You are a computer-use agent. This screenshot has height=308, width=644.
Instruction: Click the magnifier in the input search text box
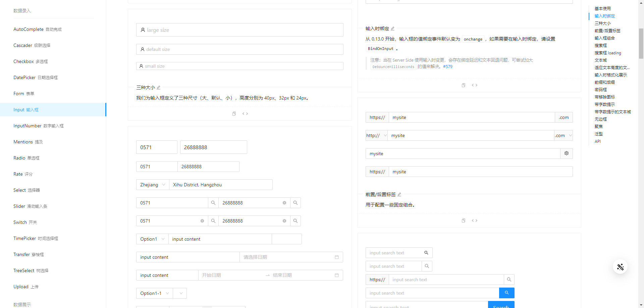(x=426, y=253)
